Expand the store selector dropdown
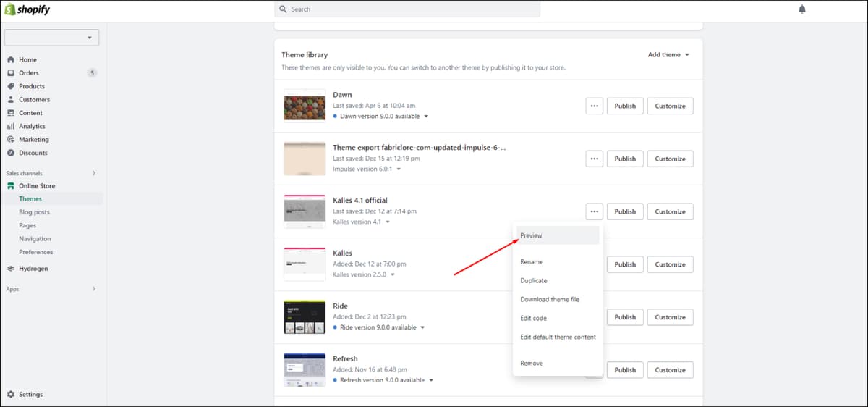The image size is (868, 407). click(51, 38)
